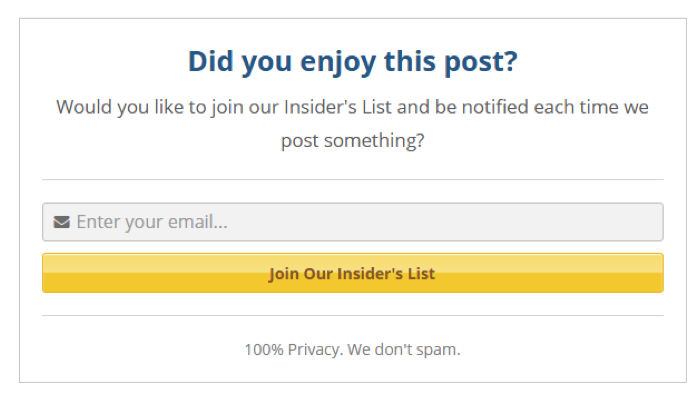Click the divider line below the yellow button

(353, 316)
